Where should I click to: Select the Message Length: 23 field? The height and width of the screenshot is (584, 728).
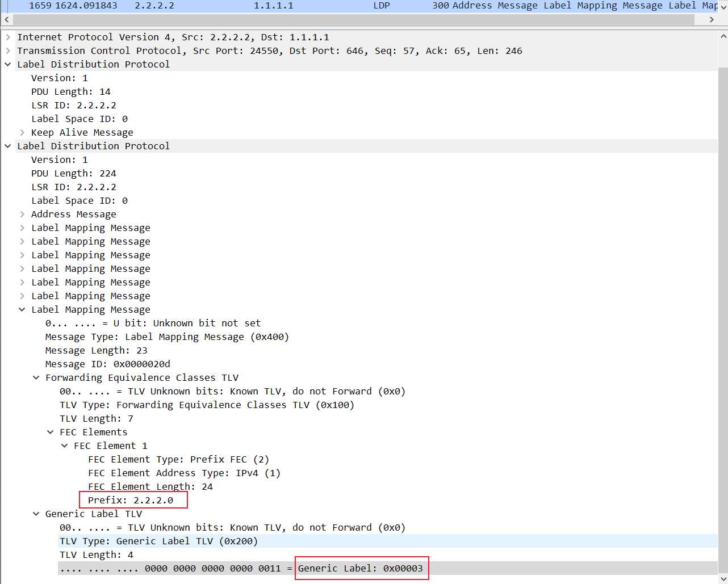(96, 350)
